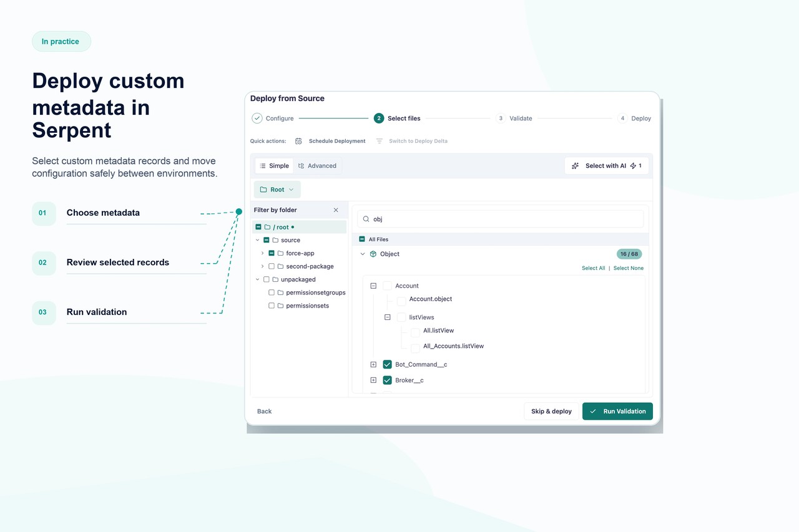Click the Filter by folder heading
This screenshot has height=532, width=799.
[x=275, y=210]
